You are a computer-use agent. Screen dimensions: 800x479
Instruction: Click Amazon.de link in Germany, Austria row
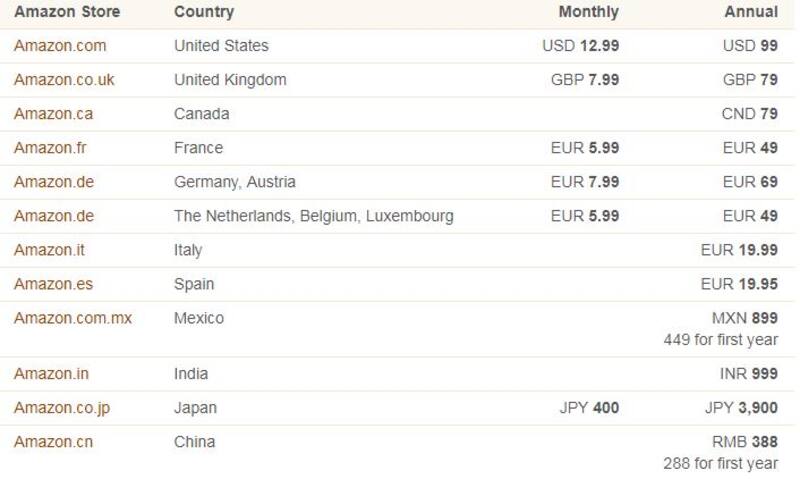tap(53, 182)
